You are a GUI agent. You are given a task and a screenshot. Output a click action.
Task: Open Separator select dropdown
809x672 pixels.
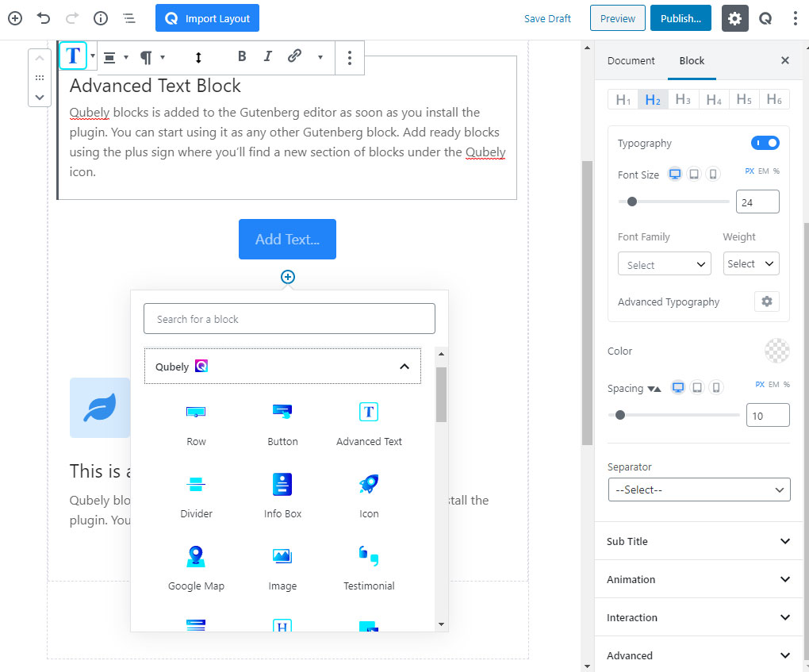(699, 490)
